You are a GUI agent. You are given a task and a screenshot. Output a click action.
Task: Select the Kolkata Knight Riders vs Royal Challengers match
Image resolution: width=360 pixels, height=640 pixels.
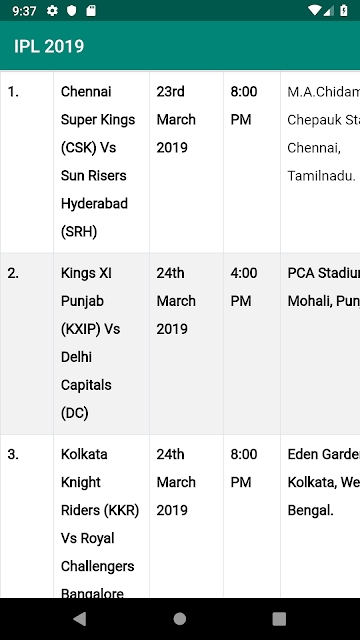click(x=101, y=517)
